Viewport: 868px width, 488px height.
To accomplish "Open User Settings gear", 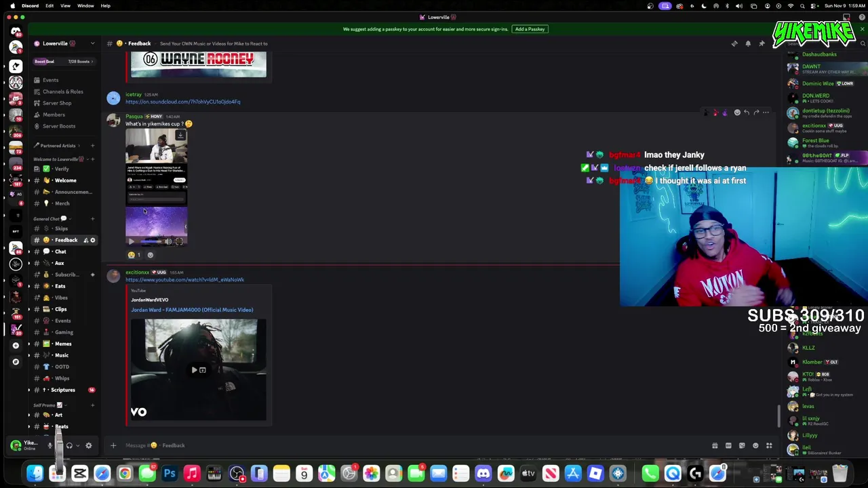I will pos(88,445).
